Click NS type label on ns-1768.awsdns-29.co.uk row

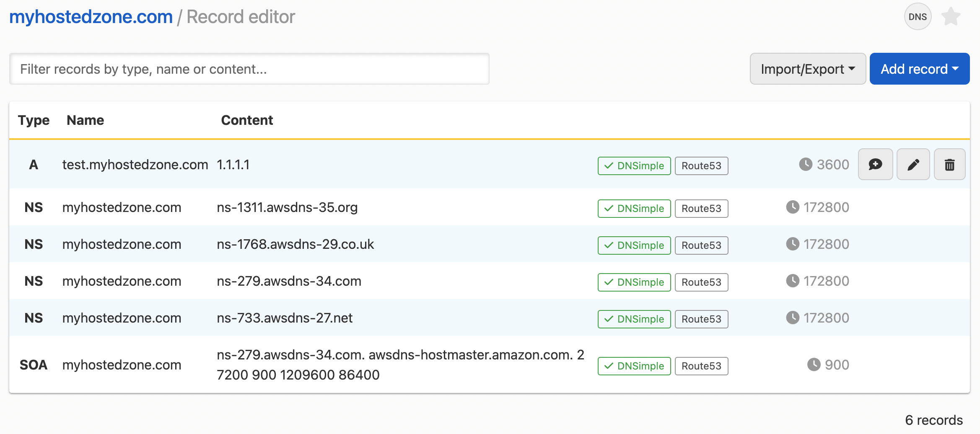(34, 244)
